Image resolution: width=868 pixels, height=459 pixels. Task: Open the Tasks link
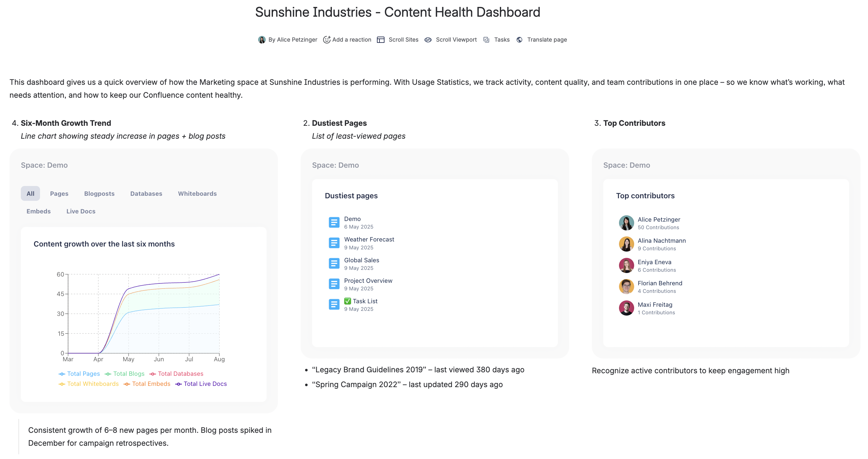502,40
